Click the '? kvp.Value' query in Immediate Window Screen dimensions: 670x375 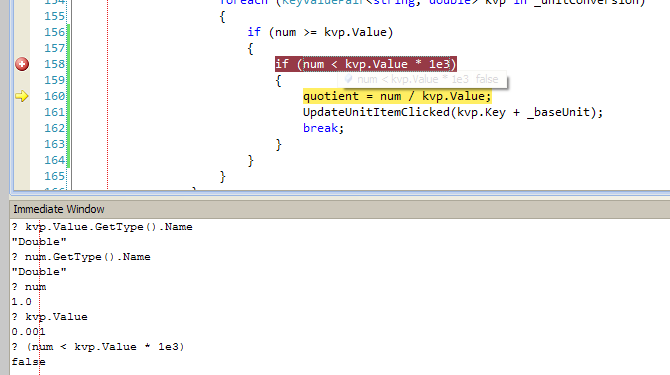click(x=50, y=317)
